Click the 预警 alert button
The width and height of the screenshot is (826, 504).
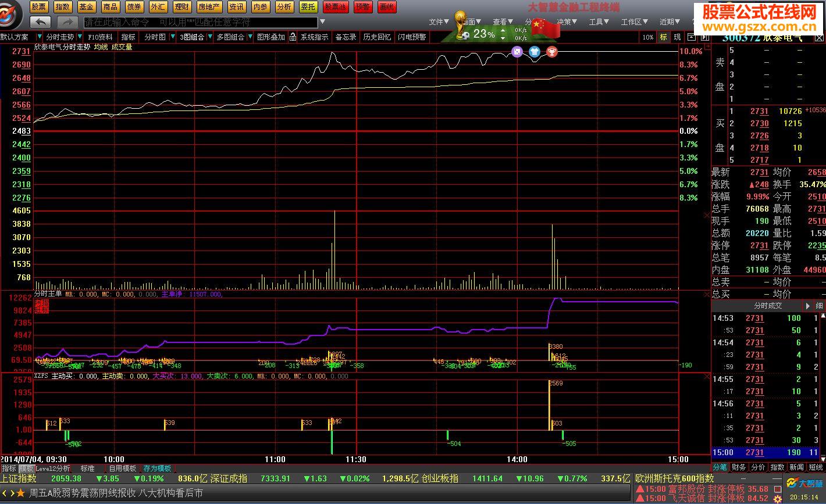point(362,7)
